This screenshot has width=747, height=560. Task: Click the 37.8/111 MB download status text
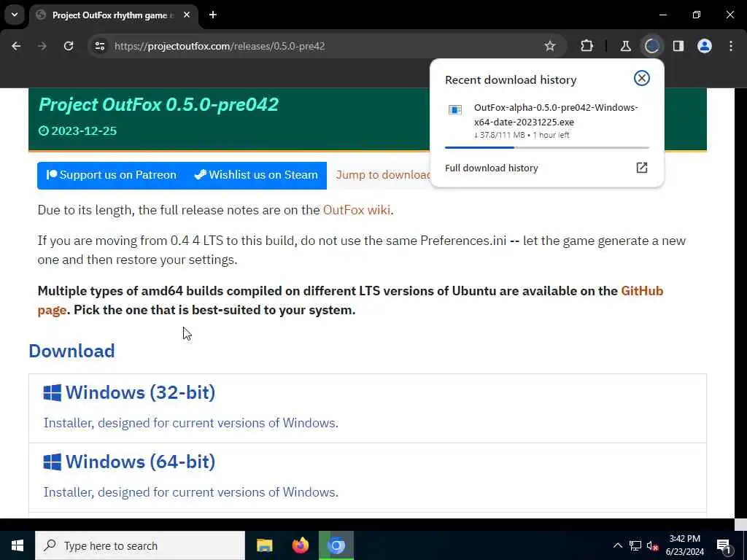click(x=522, y=135)
